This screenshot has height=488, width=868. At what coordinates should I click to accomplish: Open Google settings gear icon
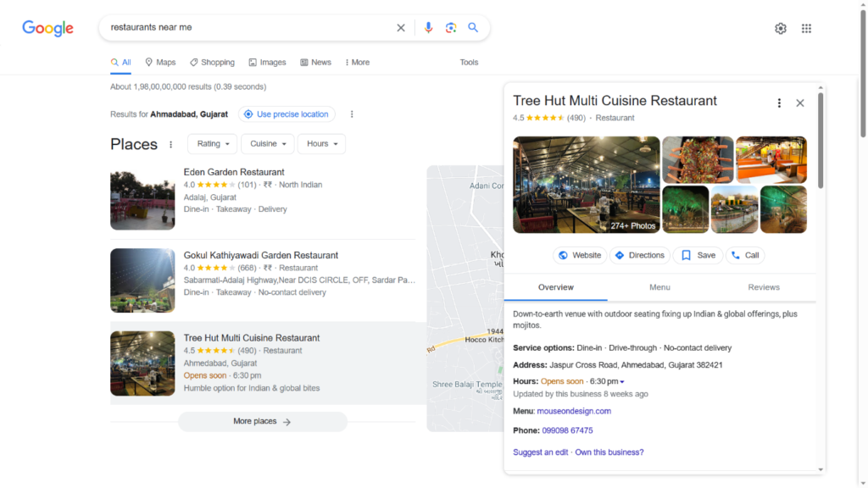781,28
